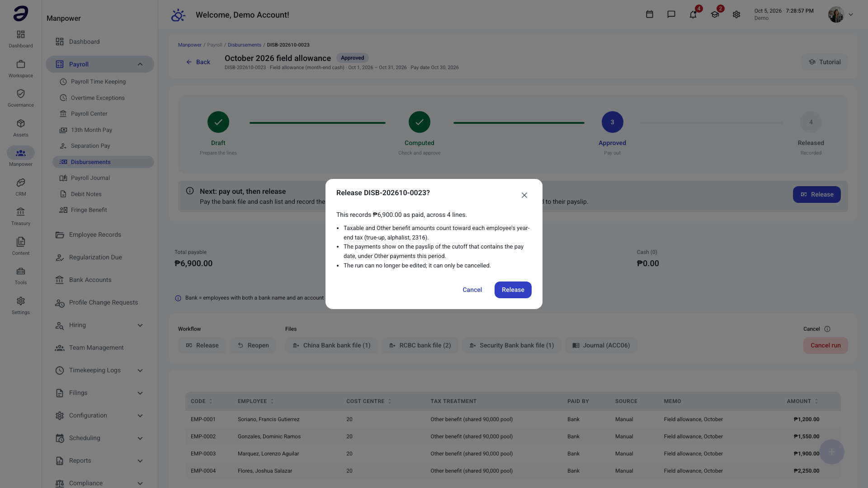Image resolution: width=868 pixels, height=488 pixels.
Task: Open Settings in the left rail
Action: point(21,305)
